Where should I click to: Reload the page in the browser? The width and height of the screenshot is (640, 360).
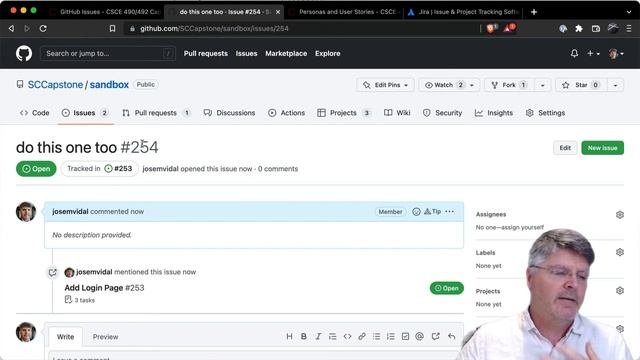click(43, 28)
